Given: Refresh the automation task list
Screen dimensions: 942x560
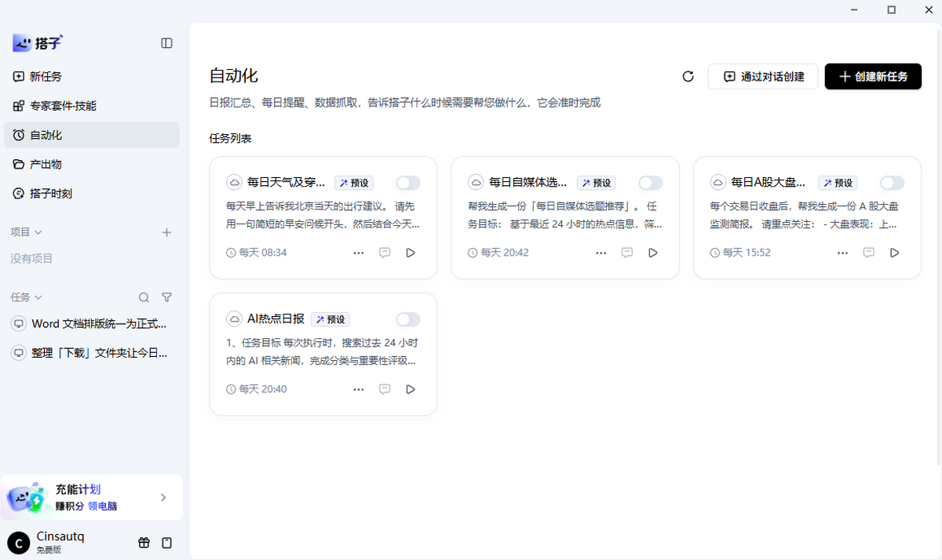Looking at the screenshot, I should coord(688,76).
